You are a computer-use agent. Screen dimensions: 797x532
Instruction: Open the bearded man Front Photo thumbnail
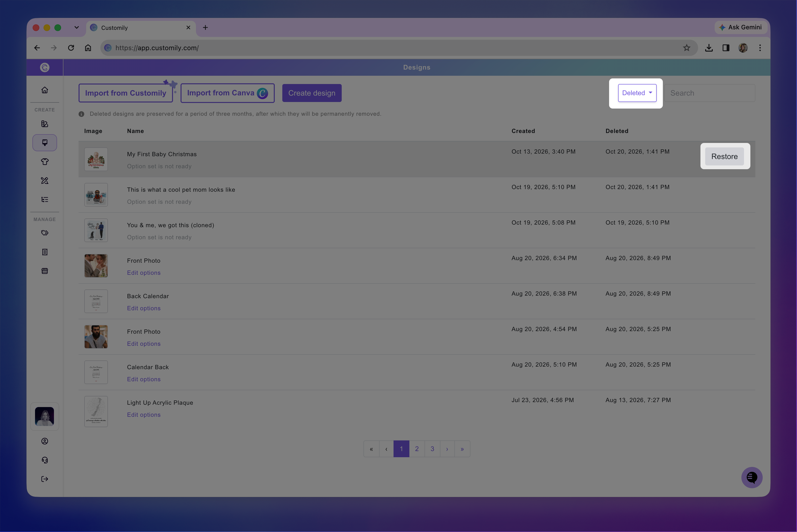[96, 337]
